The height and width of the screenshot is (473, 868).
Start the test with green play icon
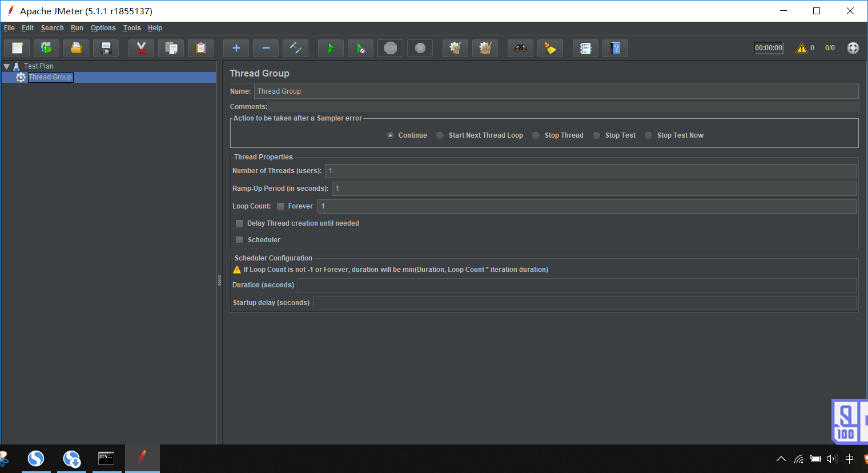pos(331,48)
